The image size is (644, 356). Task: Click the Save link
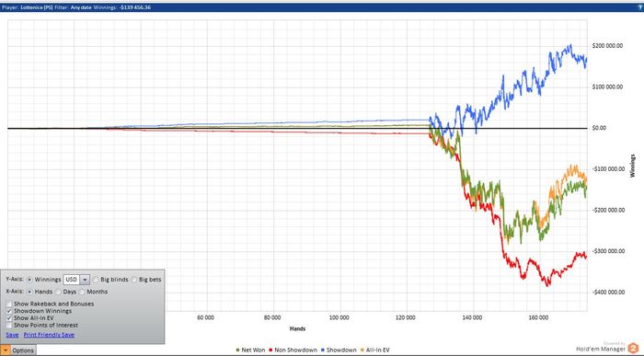tap(12, 335)
